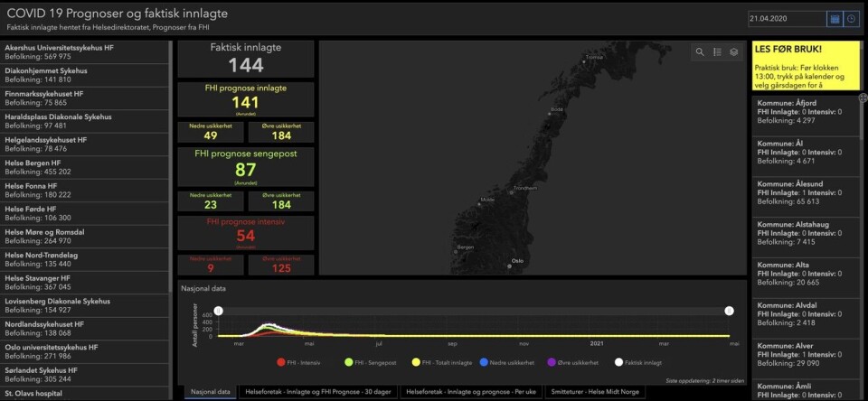Switch to Nasjonal data tab
The width and height of the screenshot is (868, 401).
[x=211, y=392]
